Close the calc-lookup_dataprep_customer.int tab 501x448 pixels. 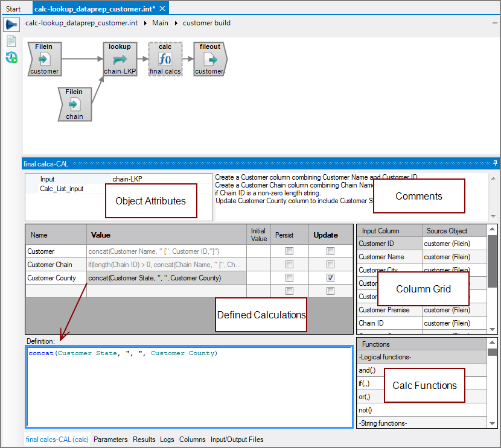point(162,8)
